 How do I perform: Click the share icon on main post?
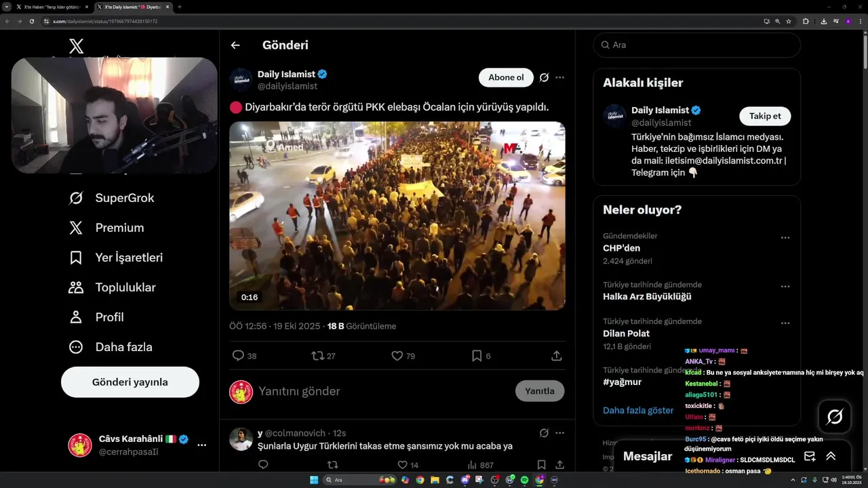pyautogui.click(x=556, y=356)
